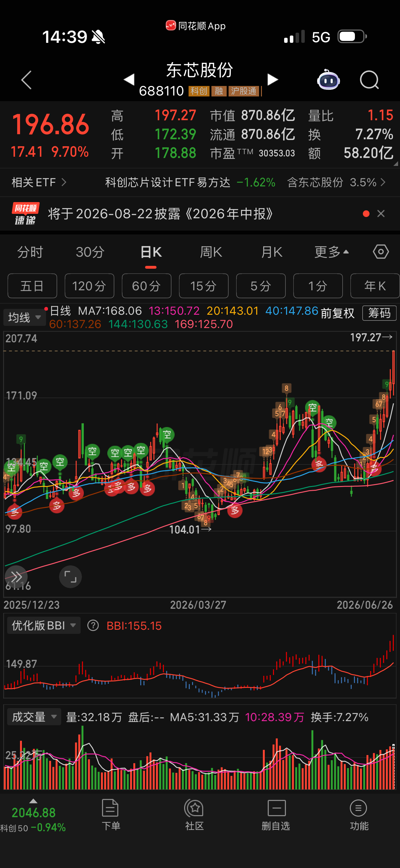Select the 日K tab
The width and height of the screenshot is (400, 868).
151,252
